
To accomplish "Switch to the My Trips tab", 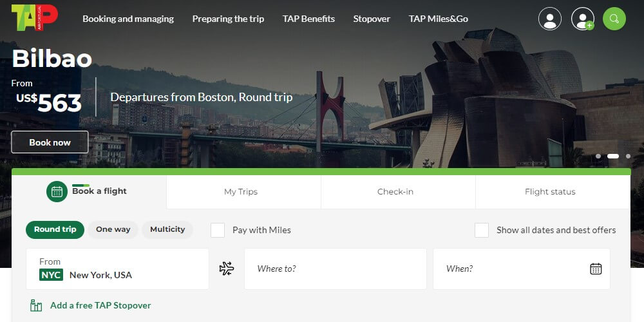I will [243, 192].
